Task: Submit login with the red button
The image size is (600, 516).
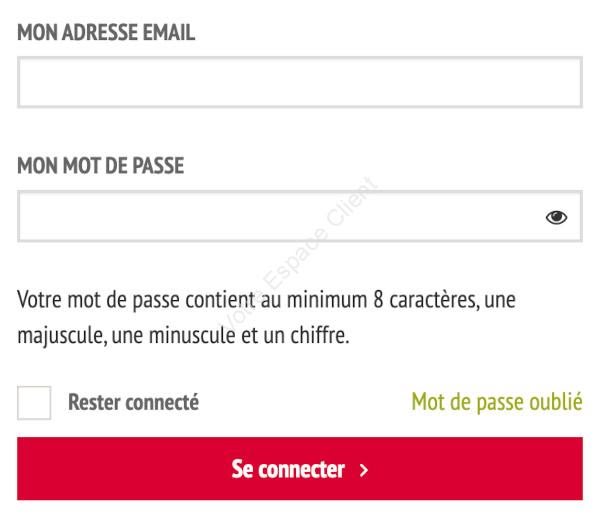Action: coord(300,469)
